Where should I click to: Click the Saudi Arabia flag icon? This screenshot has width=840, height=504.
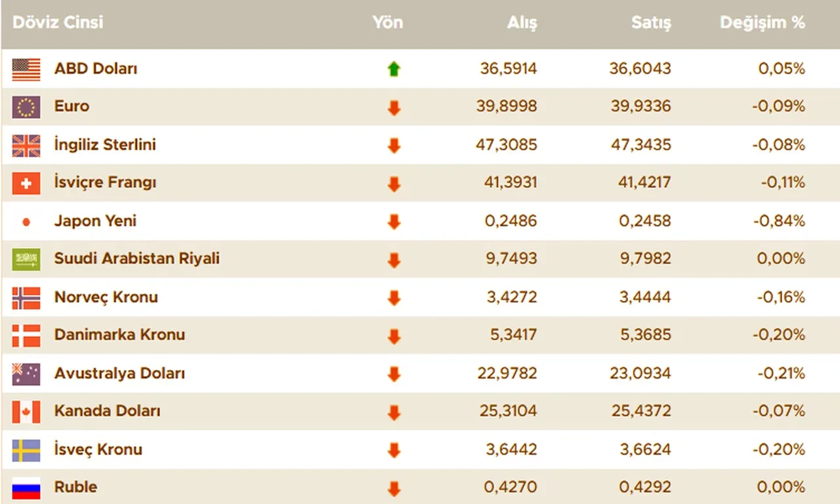[x=26, y=259]
